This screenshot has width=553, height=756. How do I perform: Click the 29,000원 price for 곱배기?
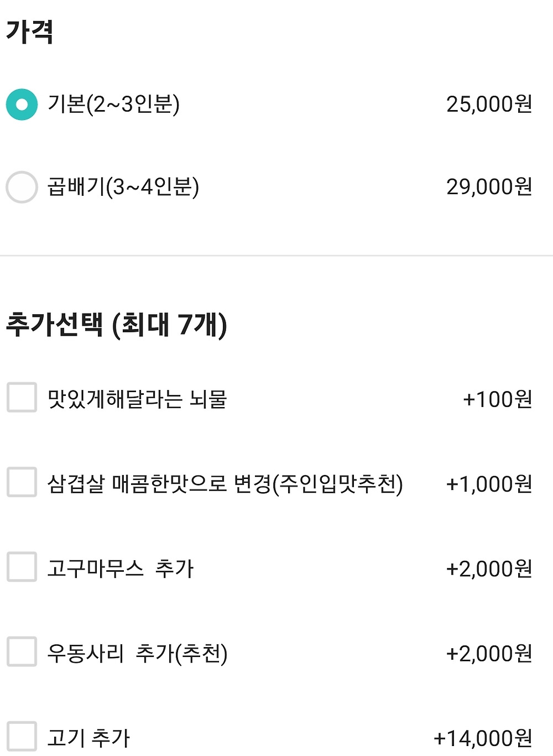pyautogui.click(x=489, y=187)
